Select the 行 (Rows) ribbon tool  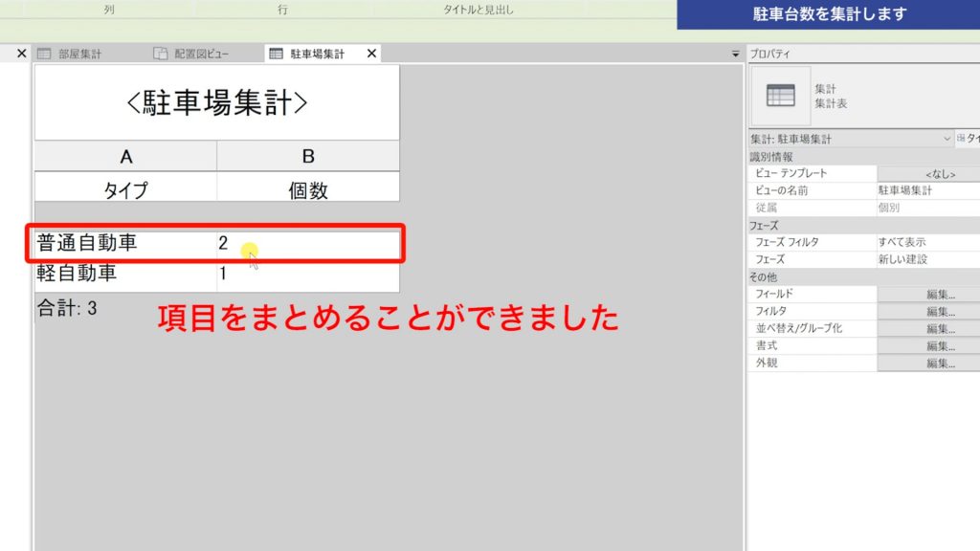(280, 10)
